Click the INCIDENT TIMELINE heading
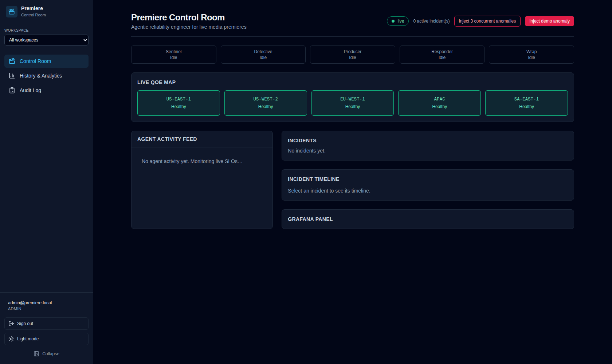The height and width of the screenshot is (364, 612). point(313,179)
